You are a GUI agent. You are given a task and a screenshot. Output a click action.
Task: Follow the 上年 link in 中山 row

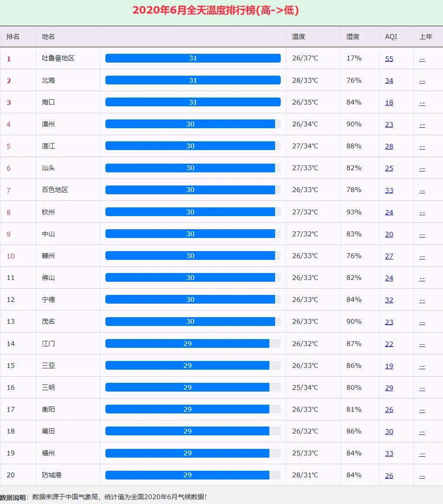click(x=422, y=234)
